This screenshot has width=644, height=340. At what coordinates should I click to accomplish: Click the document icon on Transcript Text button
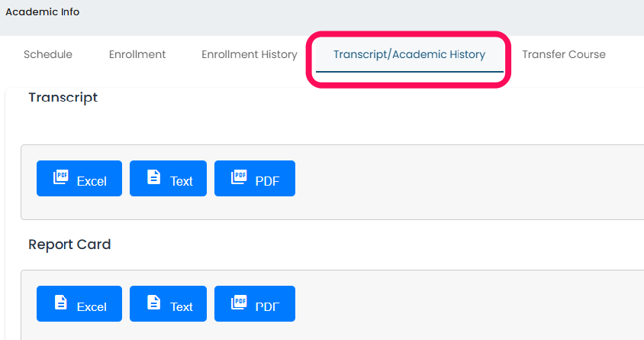(153, 177)
